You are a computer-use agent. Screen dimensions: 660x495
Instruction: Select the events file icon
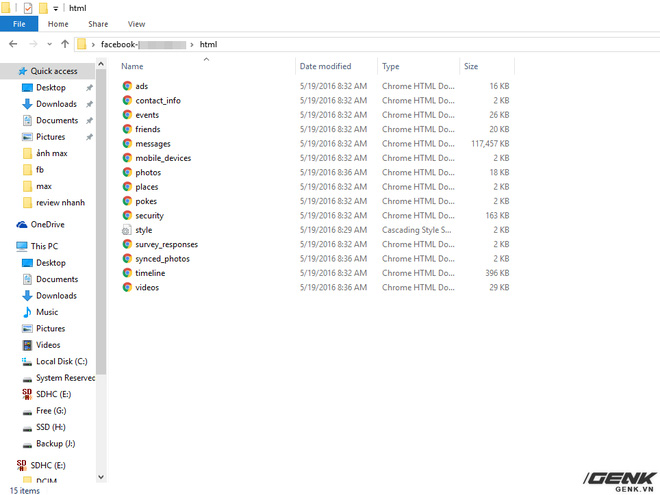(x=127, y=114)
